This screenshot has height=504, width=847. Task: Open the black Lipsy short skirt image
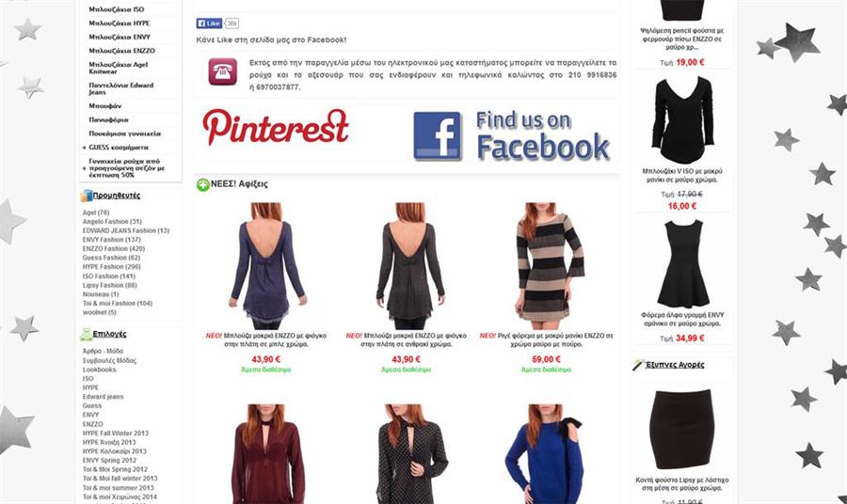[x=680, y=430]
